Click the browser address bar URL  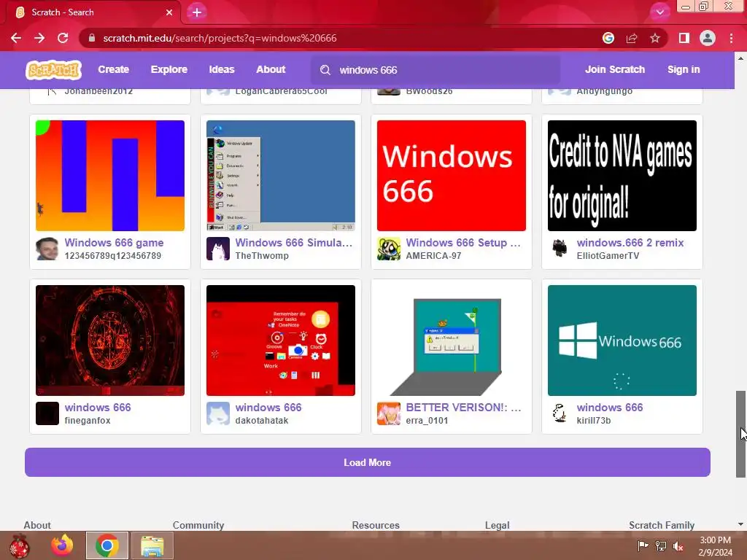click(220, 38)
